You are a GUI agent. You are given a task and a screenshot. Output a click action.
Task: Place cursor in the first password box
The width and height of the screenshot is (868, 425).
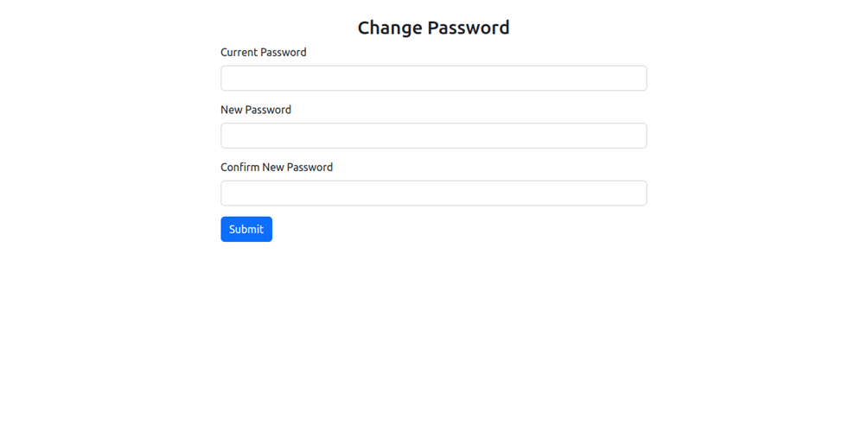433,79
